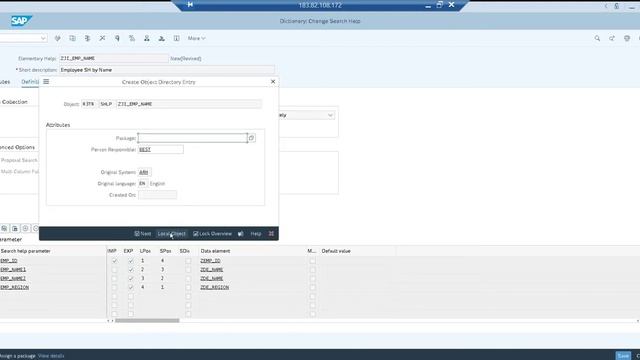Click the Save button at bottom right
This screenshot has width=640, height=360.
click(623, 356)
